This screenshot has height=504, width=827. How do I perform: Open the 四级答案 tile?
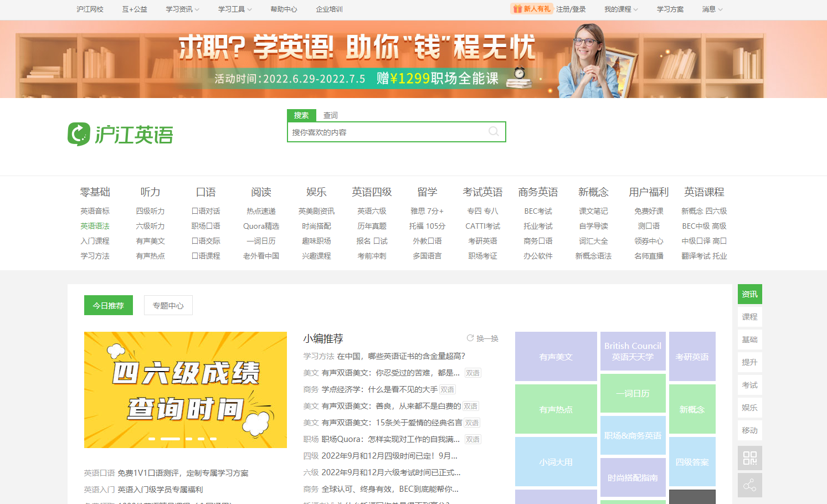pos(692,462)
